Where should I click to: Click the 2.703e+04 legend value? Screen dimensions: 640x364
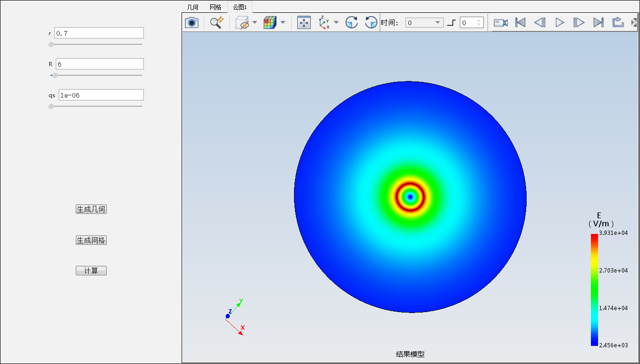click(613, 271)
